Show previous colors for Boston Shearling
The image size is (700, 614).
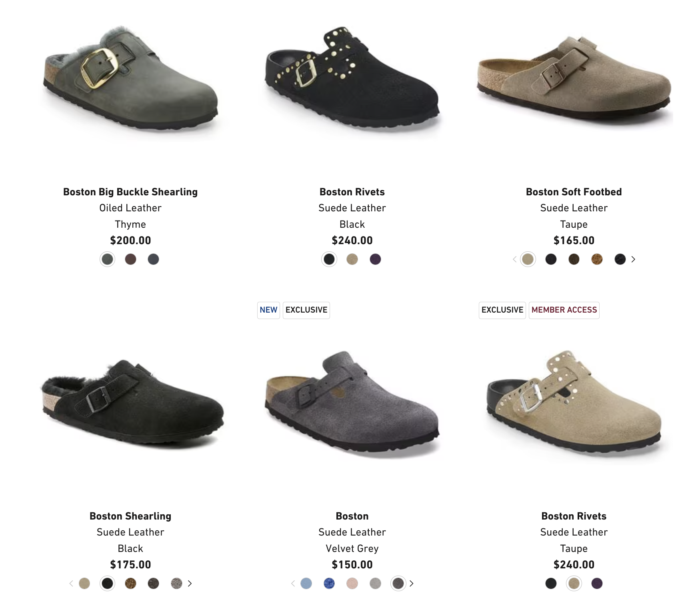[71, 584]
